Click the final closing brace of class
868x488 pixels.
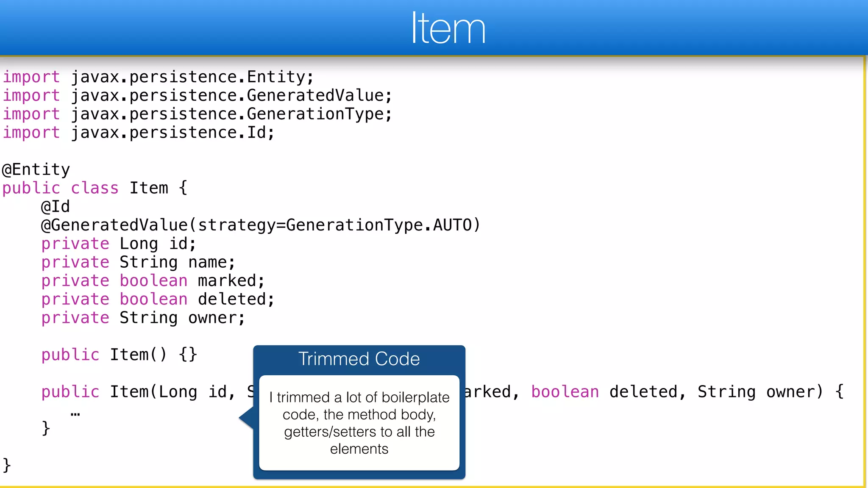7,465
